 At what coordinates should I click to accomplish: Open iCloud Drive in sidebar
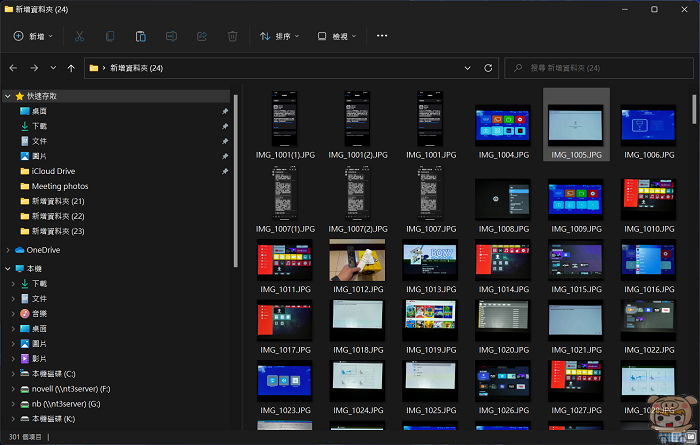point(53,171)
